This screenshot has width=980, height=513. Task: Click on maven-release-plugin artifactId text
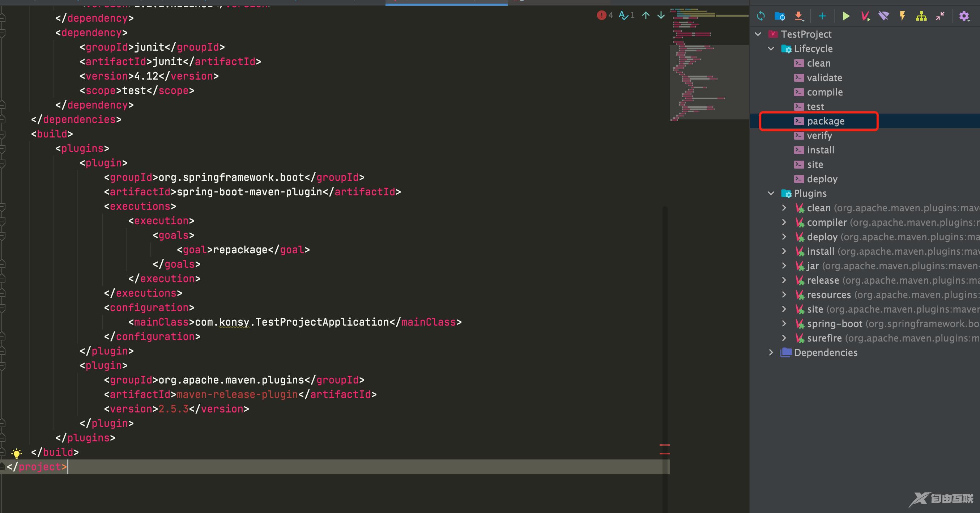[x=237, y=394]
